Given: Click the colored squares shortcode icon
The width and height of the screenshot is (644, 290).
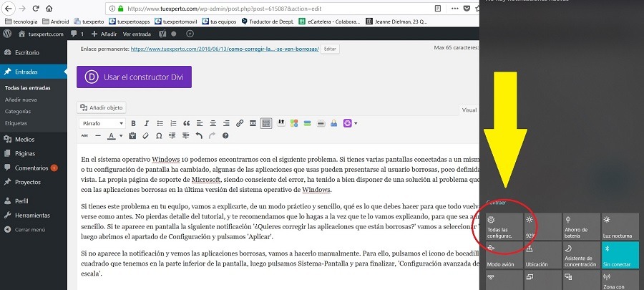Looking at the screenshot, I should point(293,123).
